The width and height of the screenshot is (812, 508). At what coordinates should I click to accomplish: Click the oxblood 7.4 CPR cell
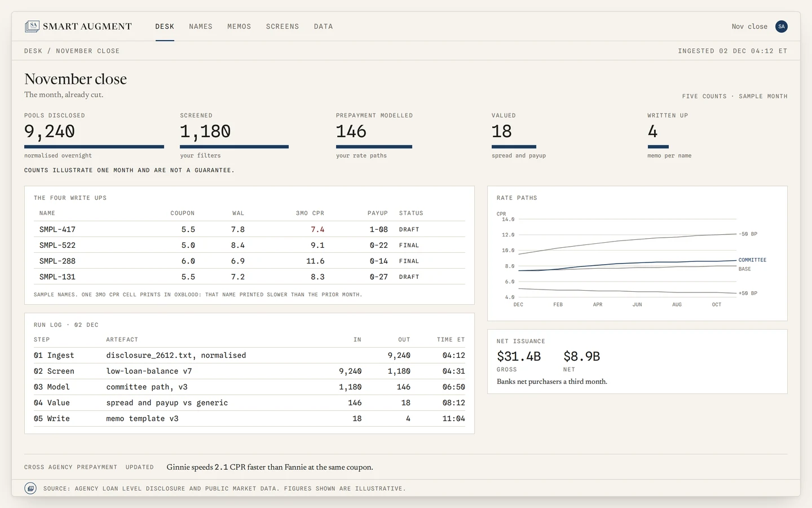317,230
